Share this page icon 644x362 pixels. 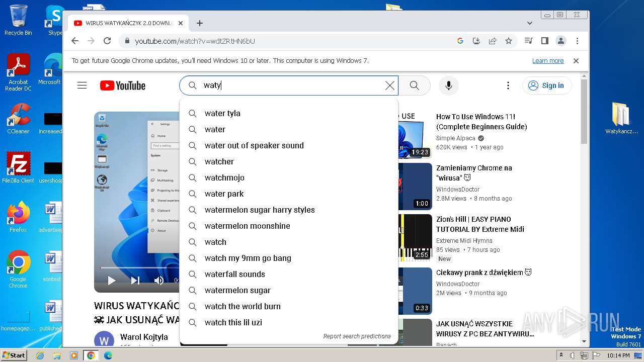[493, 41]
